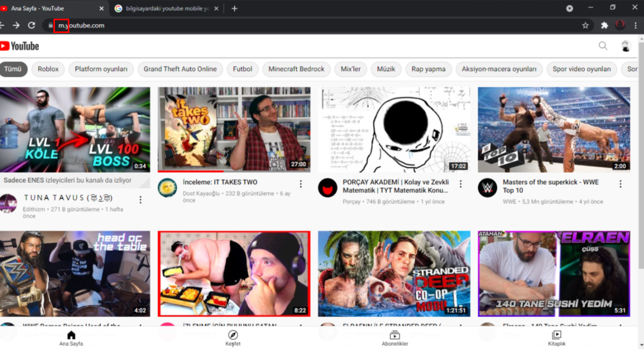
Task: Go forward in browser history
Action: (x=16, y=25)
